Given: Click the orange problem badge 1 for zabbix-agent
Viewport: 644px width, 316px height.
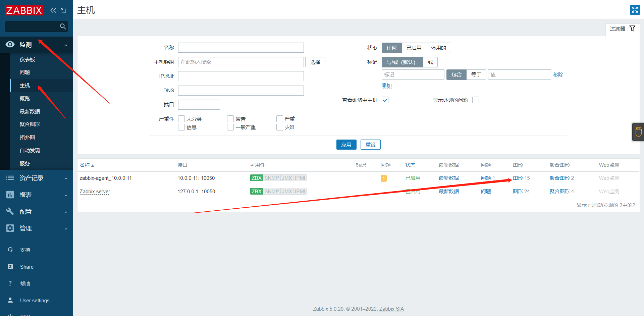Looking at the screenshot, I should pyautogui.click(x=384, y=178).
